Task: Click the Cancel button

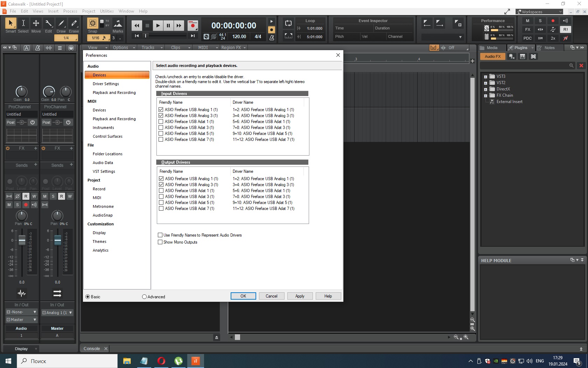Action: (x=271, y=296)
